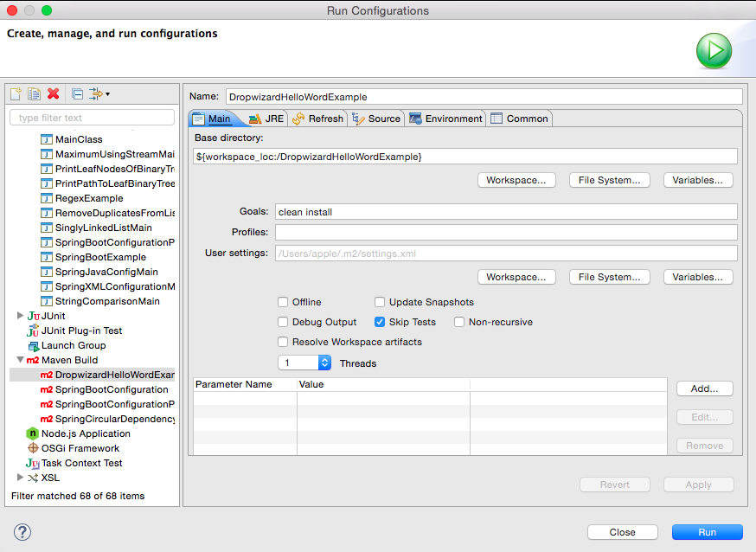Click m2 icon of DropwizardHelloWordExample
The width and height of the screenshot is (756, 552).
tap(47, 375)
